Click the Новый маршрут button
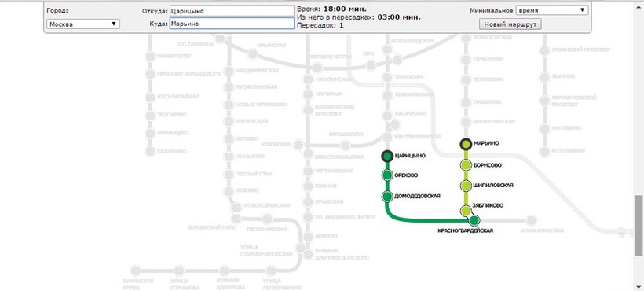Viewport: 644px width, 291px height. (510, 24)
